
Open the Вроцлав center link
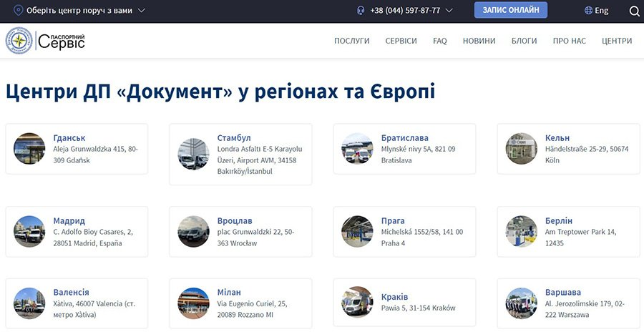pos(235,220)
